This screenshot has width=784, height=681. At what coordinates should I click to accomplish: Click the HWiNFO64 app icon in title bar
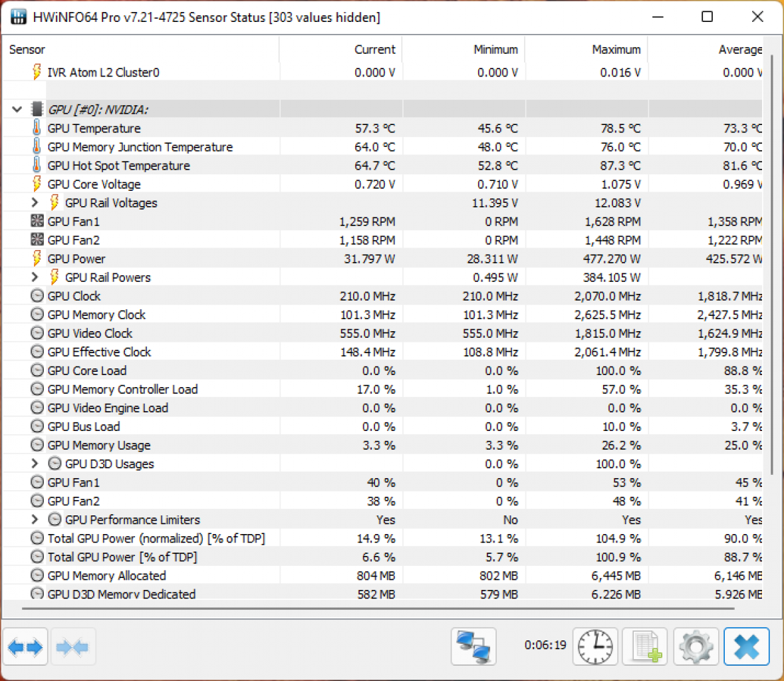19,17
